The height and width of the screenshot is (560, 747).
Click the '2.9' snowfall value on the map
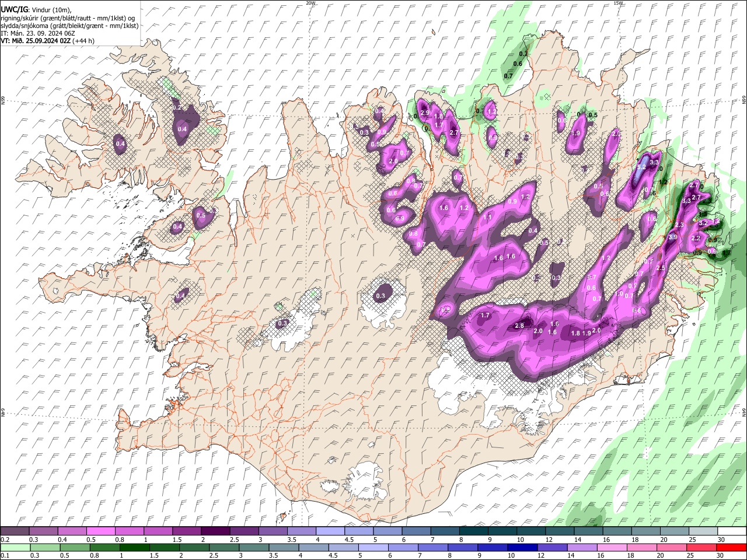point(425,113)
